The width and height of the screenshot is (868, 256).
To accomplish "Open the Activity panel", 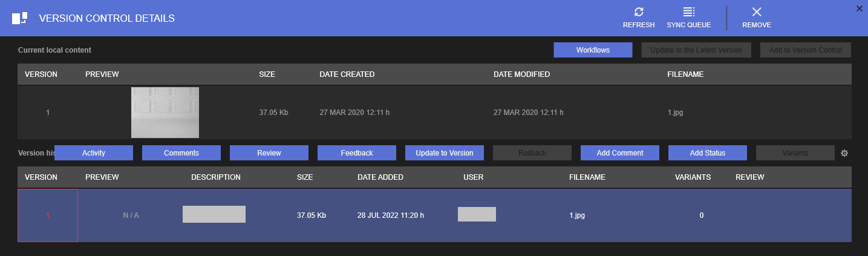I will pos(94,153).
